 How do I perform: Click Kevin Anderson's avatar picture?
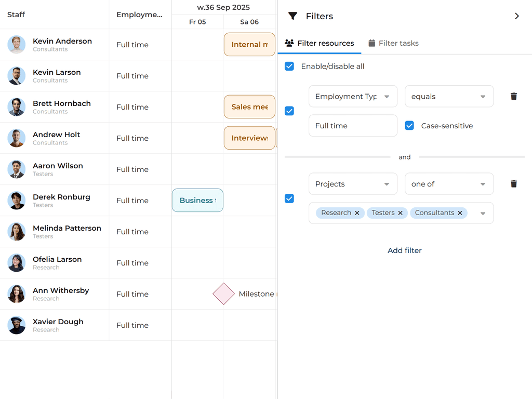pos(17,45)
